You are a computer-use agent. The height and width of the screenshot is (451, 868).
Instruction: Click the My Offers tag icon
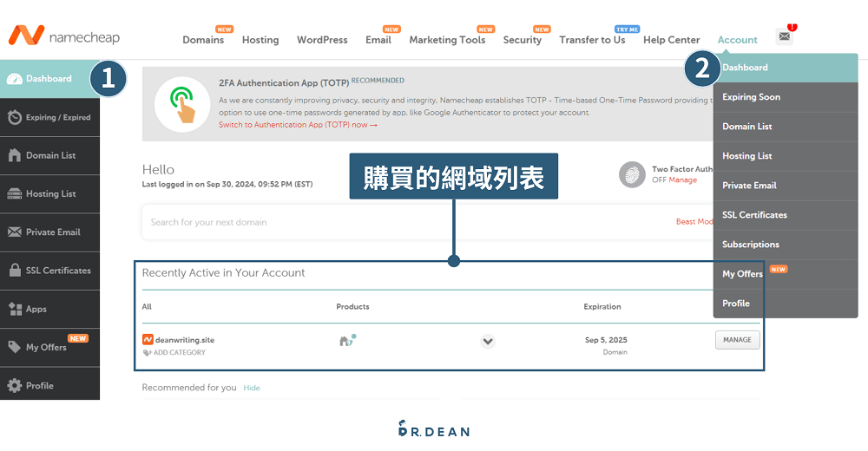pyautogui.click(x=15, y=347)
